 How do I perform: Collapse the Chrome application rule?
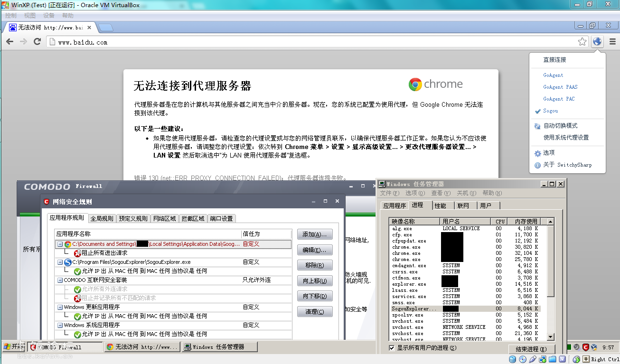pos(60,244)
